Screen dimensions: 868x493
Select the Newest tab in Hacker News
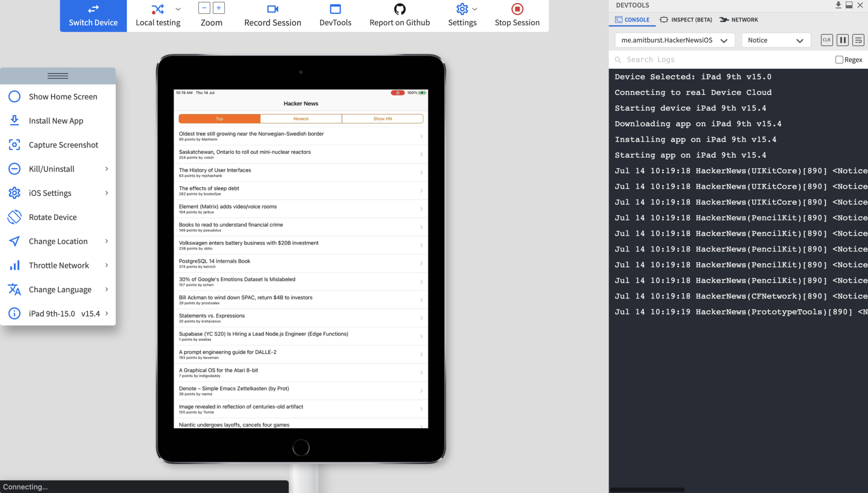pos(300,118)
